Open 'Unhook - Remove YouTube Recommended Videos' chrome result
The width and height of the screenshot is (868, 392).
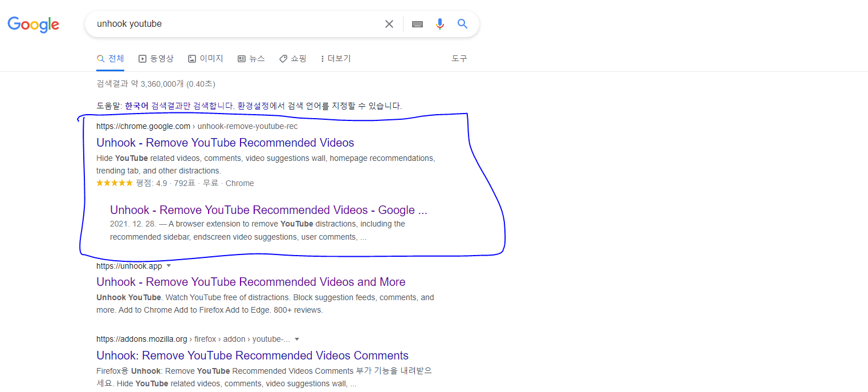tap(225, 143)
